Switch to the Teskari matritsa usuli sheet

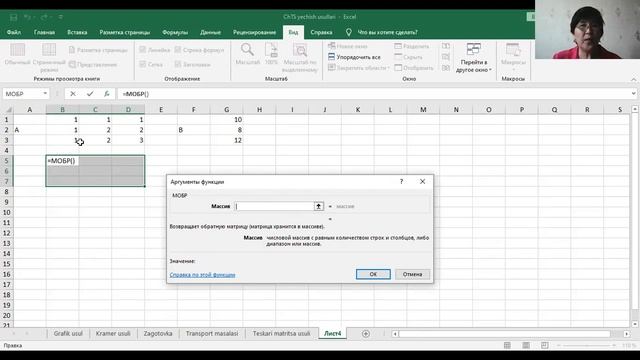tap(281, 333)
